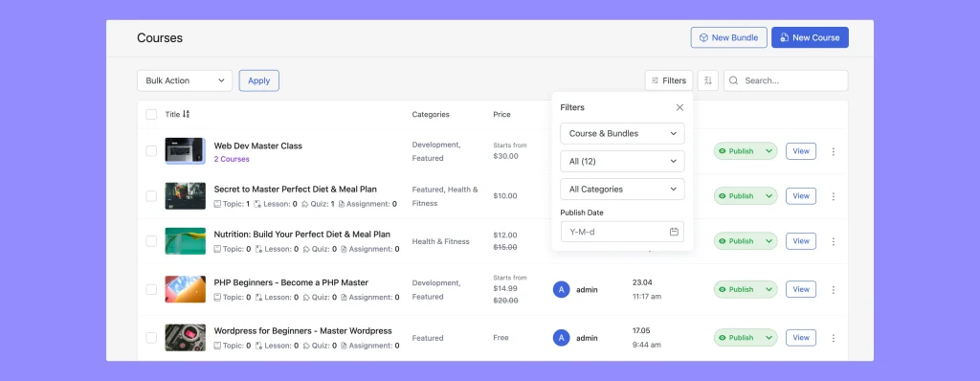
Task: Check the PHP Beginners row checkbox
Action: point(151,289)
